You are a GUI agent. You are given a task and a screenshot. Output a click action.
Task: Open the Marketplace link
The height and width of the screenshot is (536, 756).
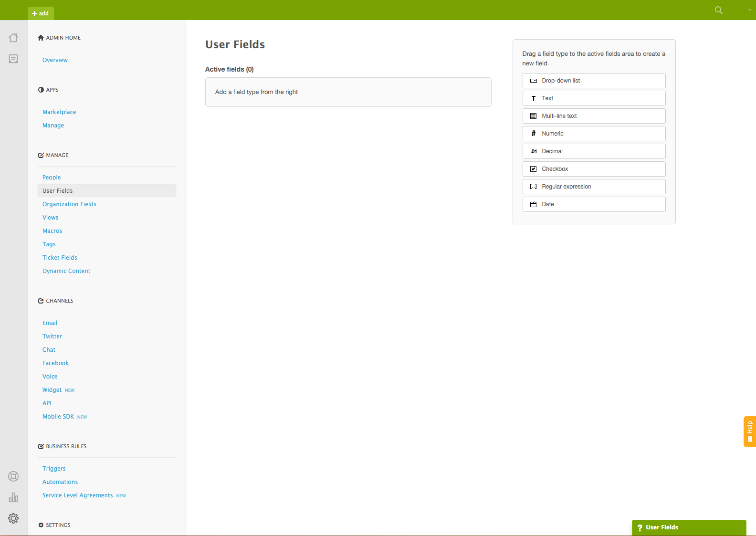(59, 112)
